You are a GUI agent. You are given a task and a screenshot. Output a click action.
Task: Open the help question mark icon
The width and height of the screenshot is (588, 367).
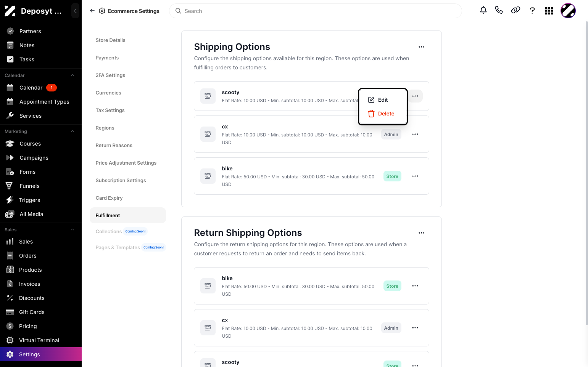click(532, 11)
